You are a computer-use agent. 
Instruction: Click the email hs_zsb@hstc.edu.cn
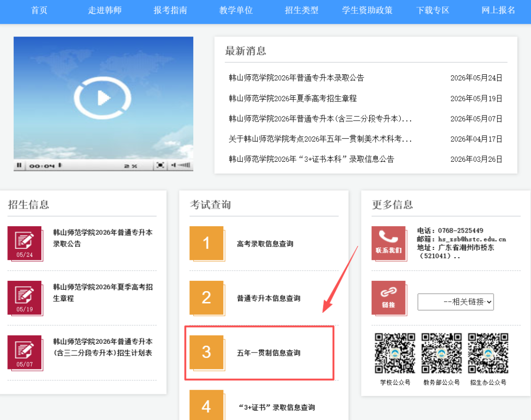tap(472, 239)
